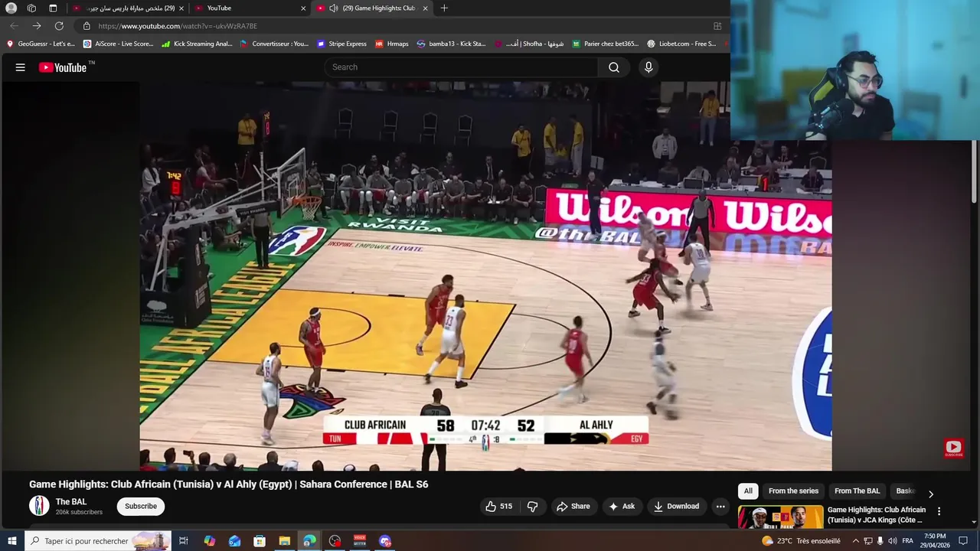The height and width of the screenshot is (551, 980).
Task: Open Task View on the taskbar
Action: click(184, 541)
